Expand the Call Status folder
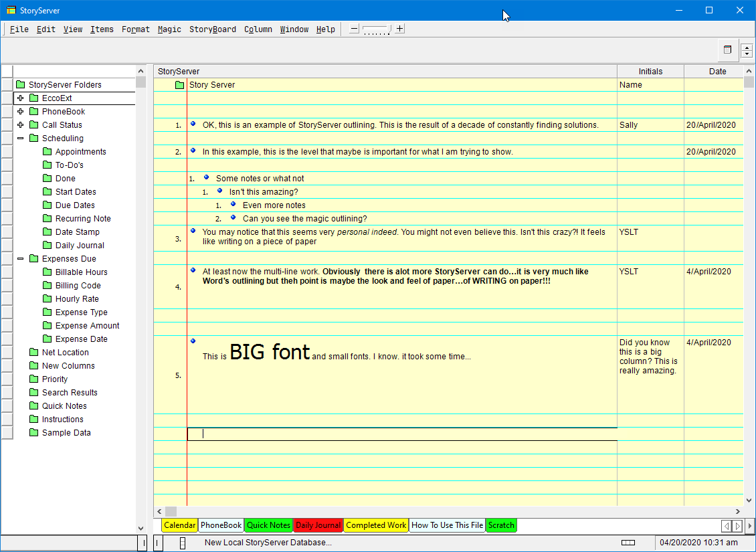Screen dimensions: 756x552 (20, 125)
